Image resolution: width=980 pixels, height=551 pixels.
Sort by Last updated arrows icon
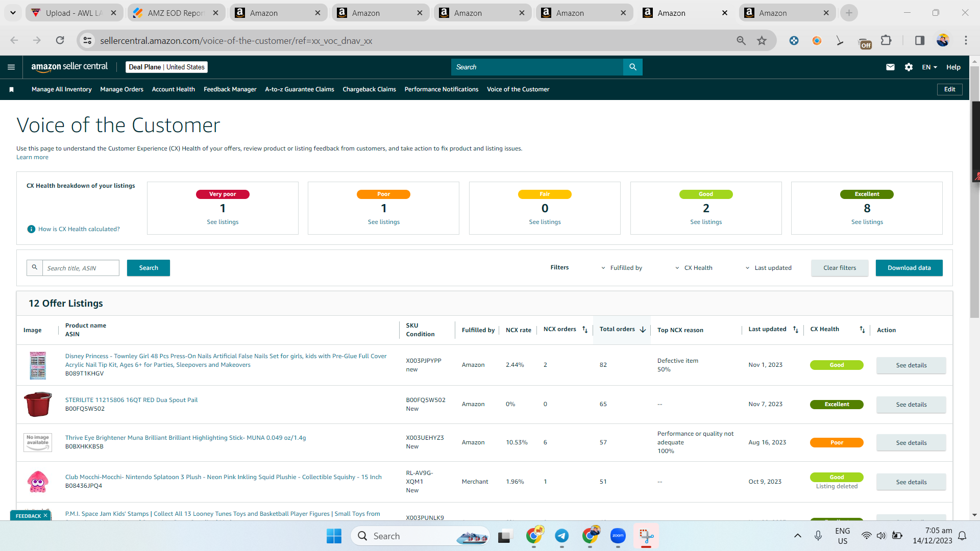(x=795, y=330)
